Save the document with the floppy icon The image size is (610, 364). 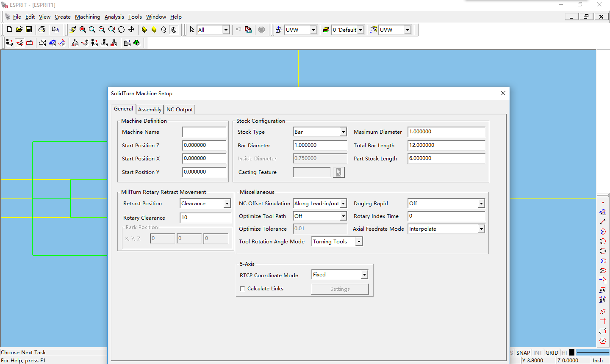29,30
